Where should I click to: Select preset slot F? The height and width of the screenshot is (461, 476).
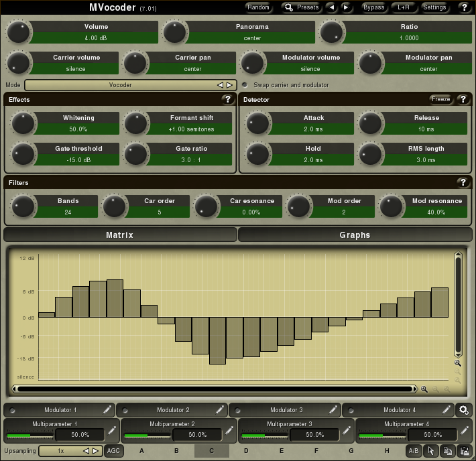pos(316,451)
